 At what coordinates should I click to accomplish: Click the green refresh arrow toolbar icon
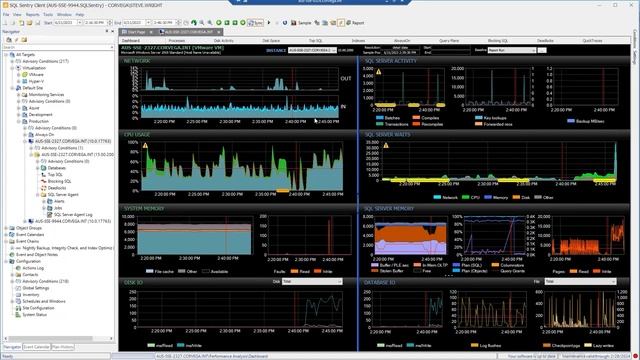(x=194, y=23)
